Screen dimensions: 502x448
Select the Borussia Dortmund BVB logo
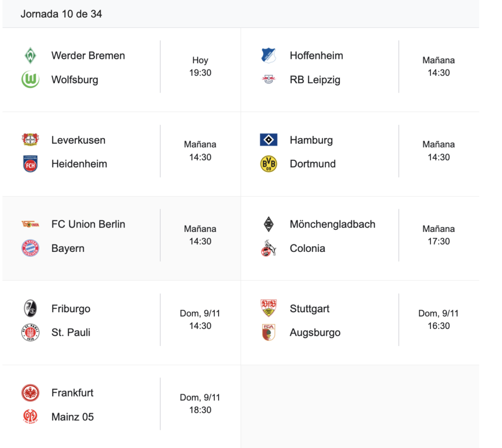[x=269, y=164]
